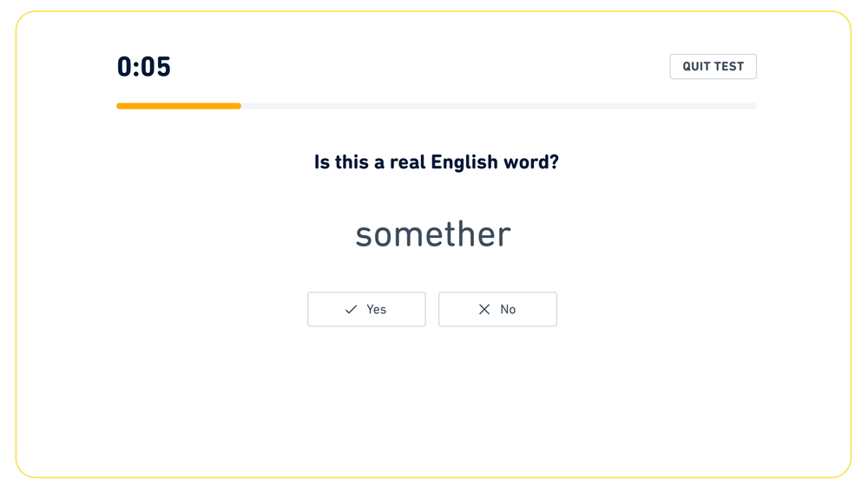Viewport: 868px width, 493px height.
Task: Click the word "TEST" in quit button
Action: point(729,66)
